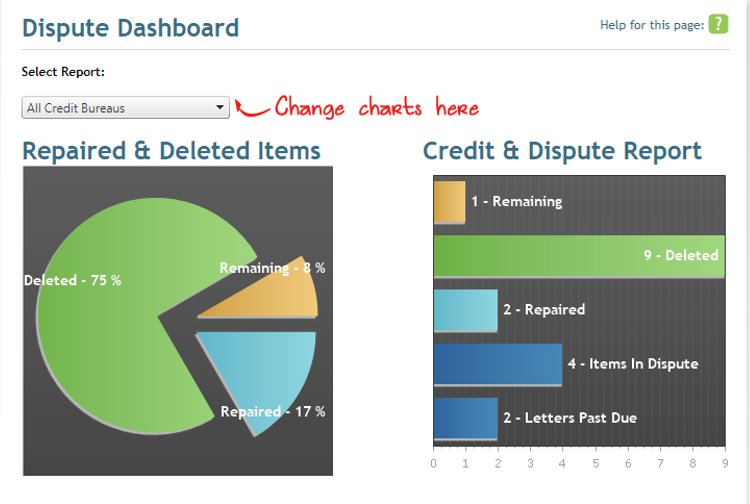The height and width of the screenshot is (504, 750).
Task: Click the light blue Repaired bar
Action: coord(465,310)
